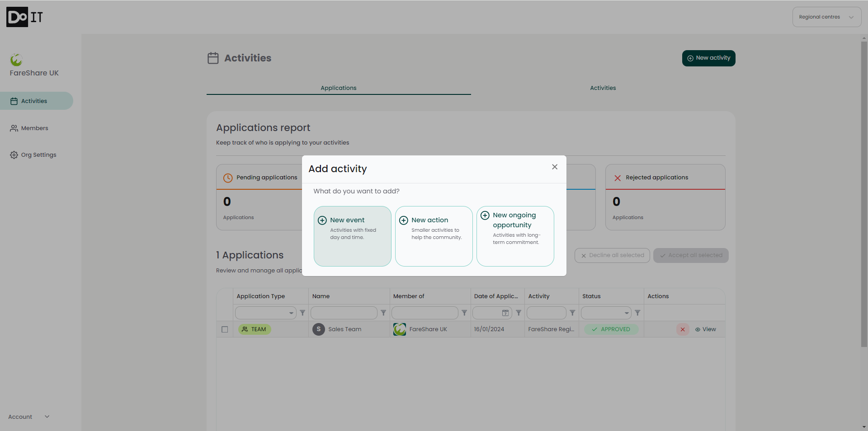Expand the Account menu in sidebar

[28, 417]
